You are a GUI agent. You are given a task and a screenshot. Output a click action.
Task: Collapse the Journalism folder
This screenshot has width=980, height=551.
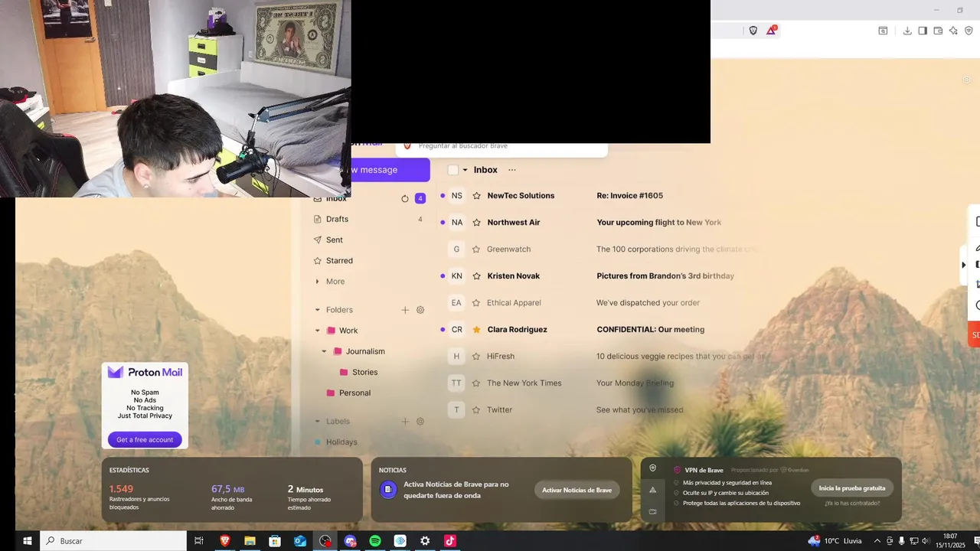(x=324, y=351)
